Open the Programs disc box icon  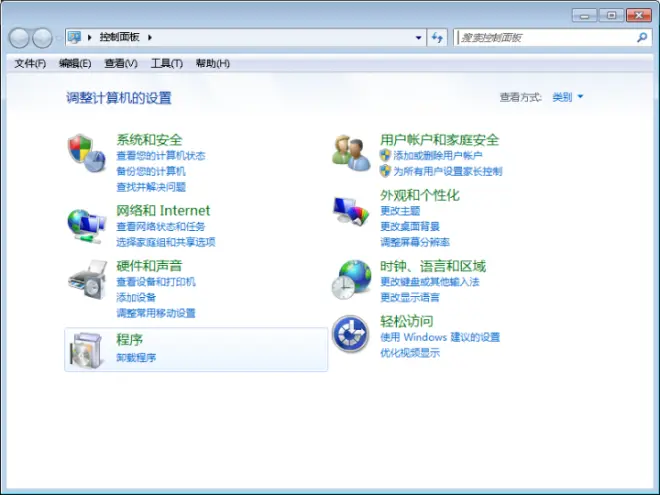[87, 350]
